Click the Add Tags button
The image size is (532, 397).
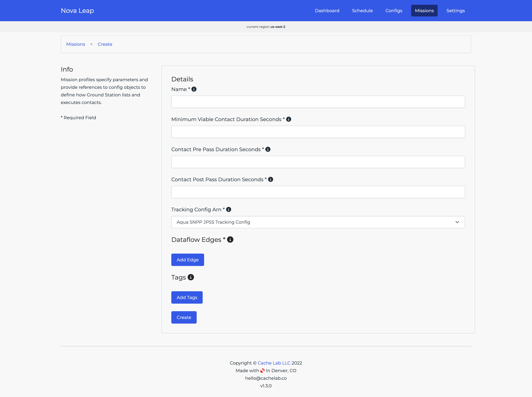coord(187,297)
